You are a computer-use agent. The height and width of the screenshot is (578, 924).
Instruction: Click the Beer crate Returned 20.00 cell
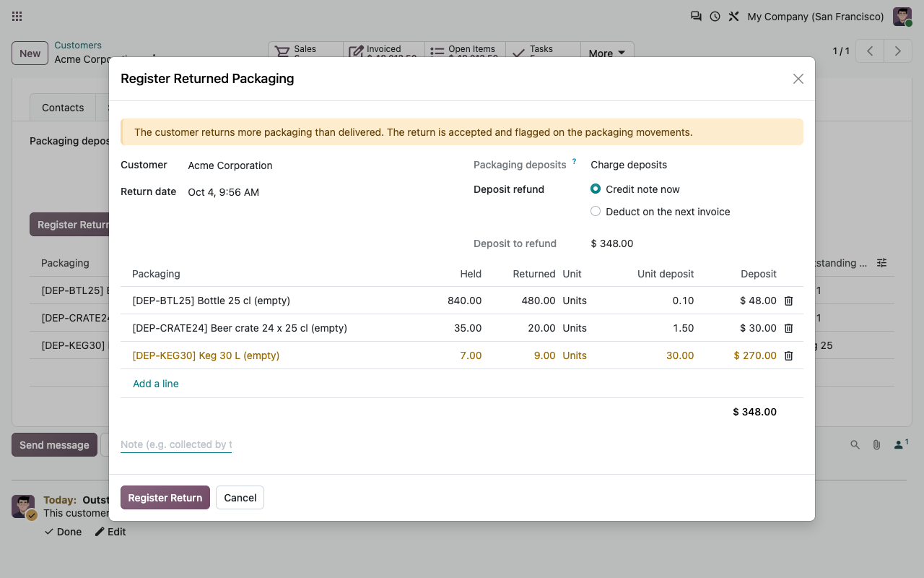point(541,328)
